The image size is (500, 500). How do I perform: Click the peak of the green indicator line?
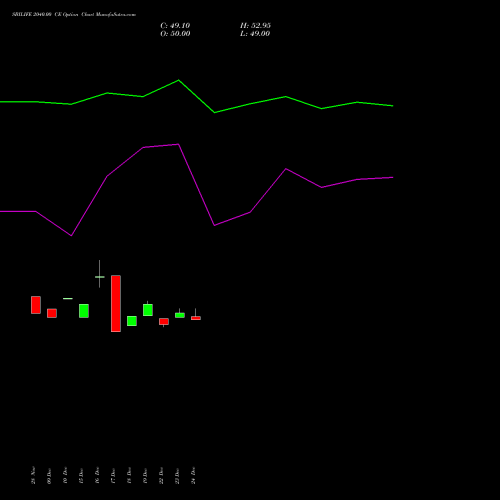179,80
